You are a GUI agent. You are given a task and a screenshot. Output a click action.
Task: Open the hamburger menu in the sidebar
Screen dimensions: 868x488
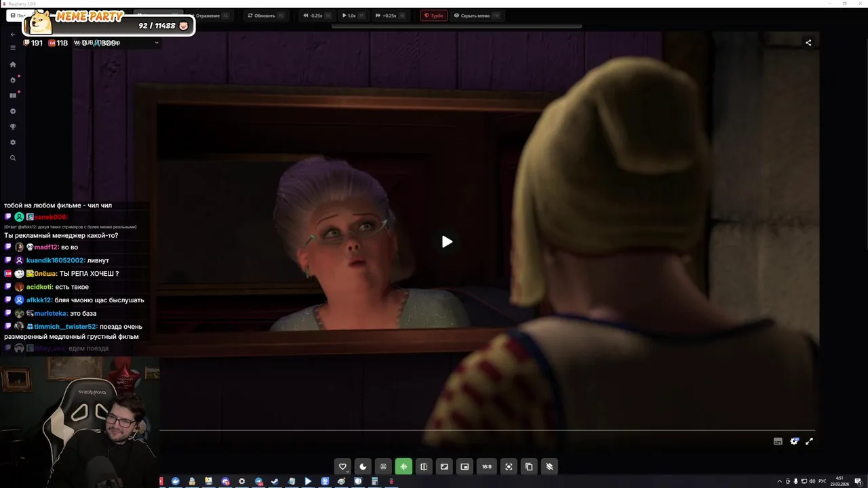coord(12,48)
